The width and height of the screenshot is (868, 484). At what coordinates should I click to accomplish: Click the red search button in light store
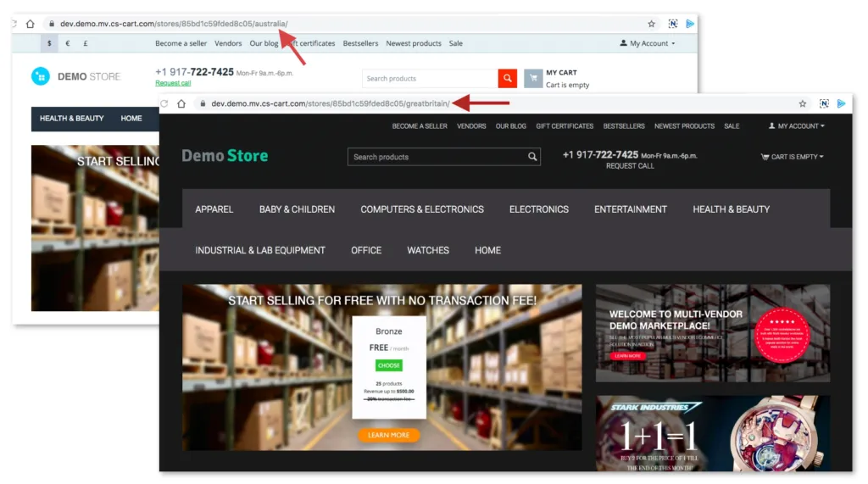508,79
